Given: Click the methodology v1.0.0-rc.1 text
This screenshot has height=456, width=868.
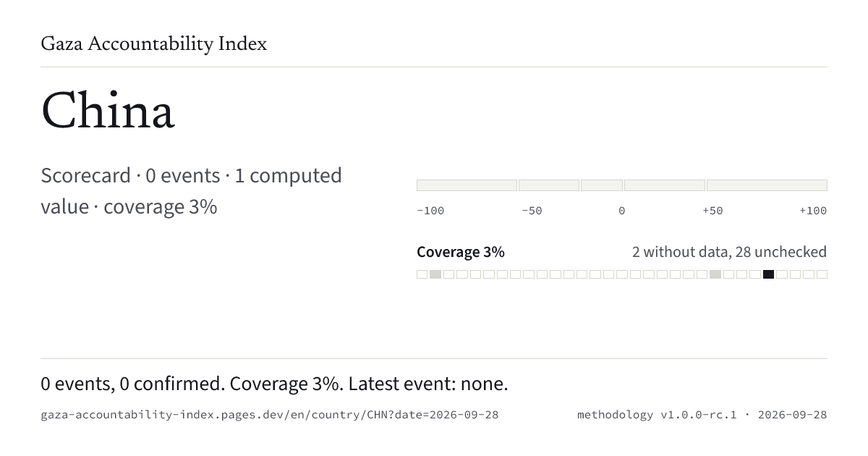Looking at the screenshot, I should 657,415.
